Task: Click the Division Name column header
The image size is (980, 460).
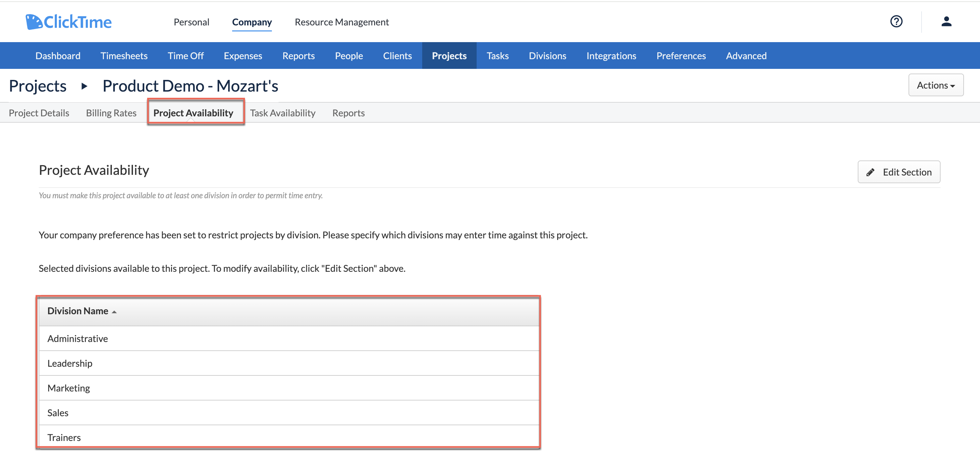Action: [289, 311]
